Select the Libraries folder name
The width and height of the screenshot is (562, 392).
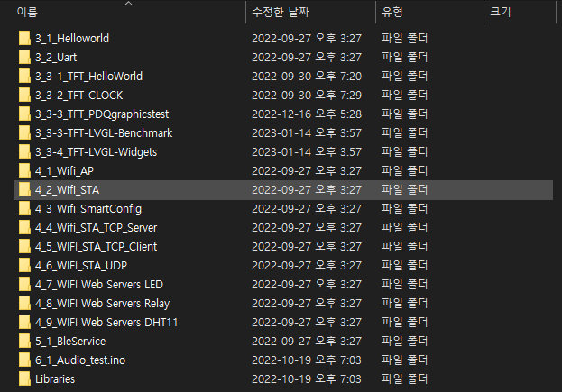(55, 379)
